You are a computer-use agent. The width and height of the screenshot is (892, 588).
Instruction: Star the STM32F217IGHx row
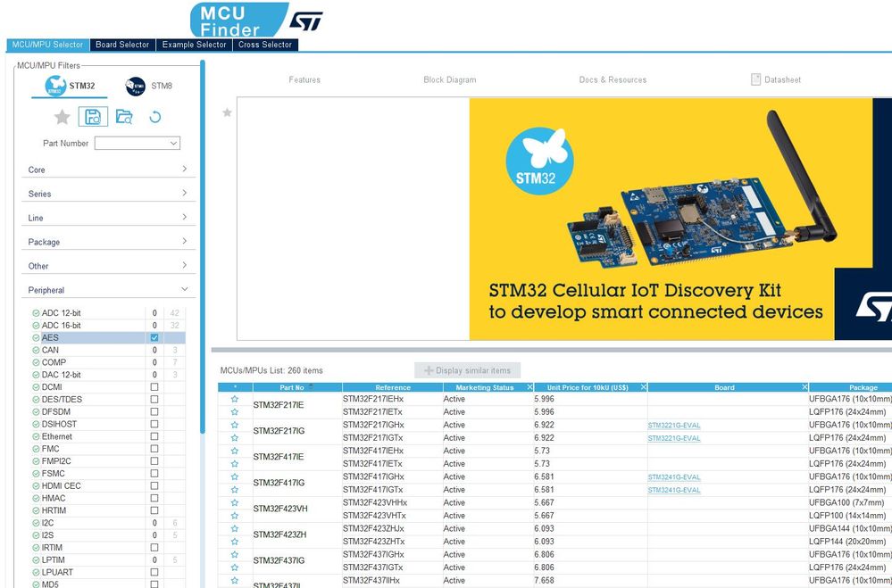pyautogui.click(x=234, y=425)
